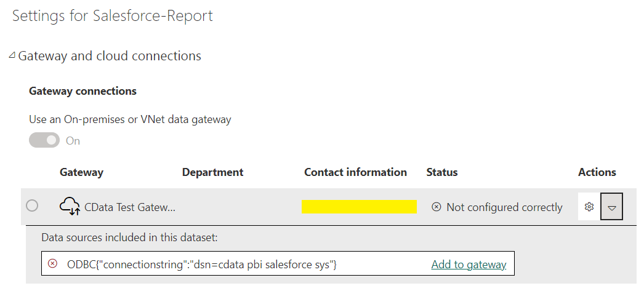The width and height of the screenshot is (644, 291).
Task: Click the 'Not configured correctly' status text
Action: coord(504,207)
